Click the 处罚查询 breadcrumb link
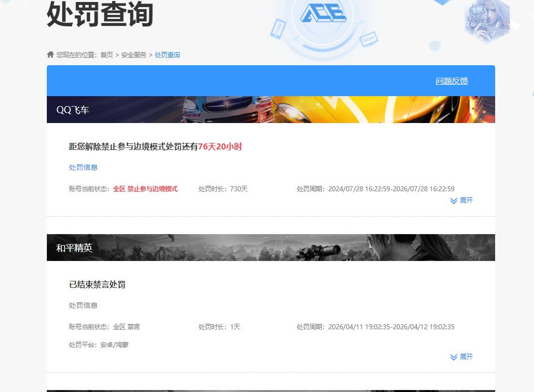The image size is (534, 392). pyautogui.click(x=167, y=55)
